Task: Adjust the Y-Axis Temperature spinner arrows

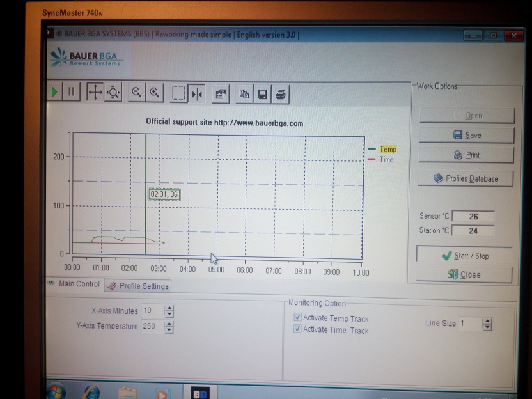Action: coord(169,326)
